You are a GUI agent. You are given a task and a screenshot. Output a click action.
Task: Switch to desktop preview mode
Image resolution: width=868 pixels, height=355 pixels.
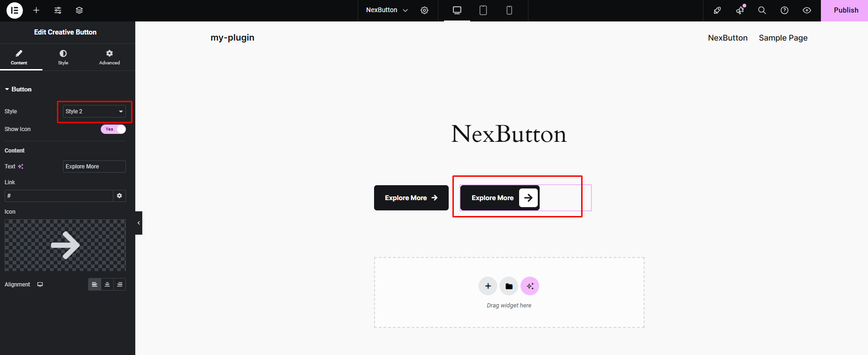pos(457,10)
